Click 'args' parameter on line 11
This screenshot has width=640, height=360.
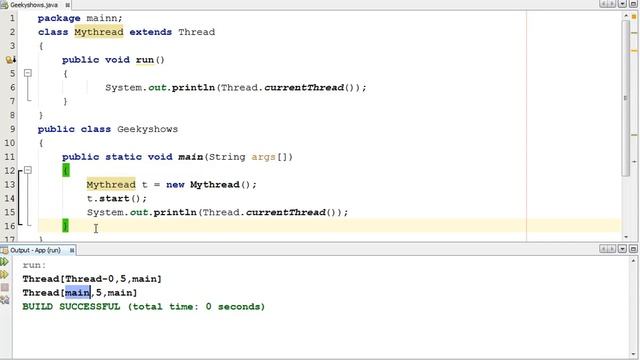coord(264,157)
